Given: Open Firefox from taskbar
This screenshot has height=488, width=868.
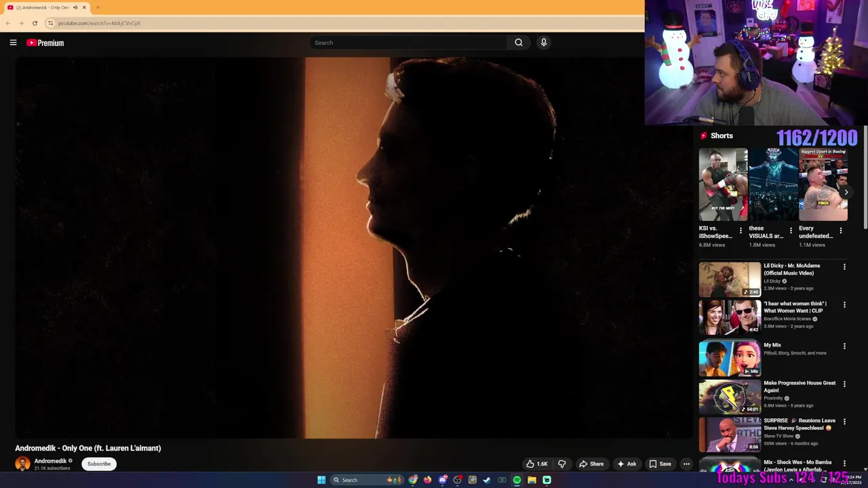Looking at the screenshot, I should (x=427, y=480).
